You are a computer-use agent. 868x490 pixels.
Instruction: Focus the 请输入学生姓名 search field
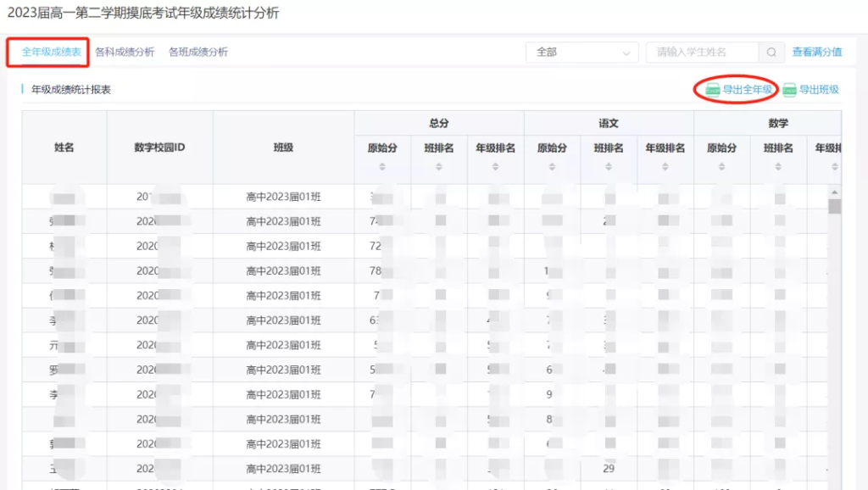click(702, 52)
